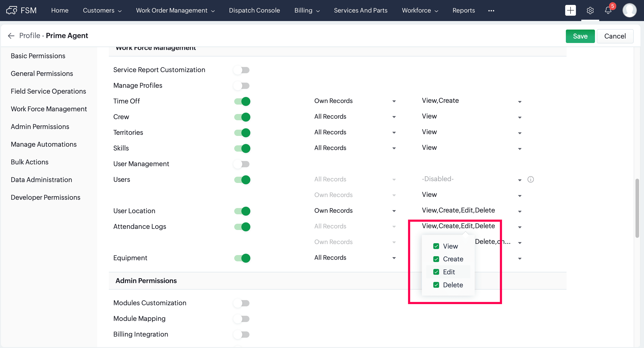Open the Time Off View,Create permissions dropdown

click(x=472, y=101)
